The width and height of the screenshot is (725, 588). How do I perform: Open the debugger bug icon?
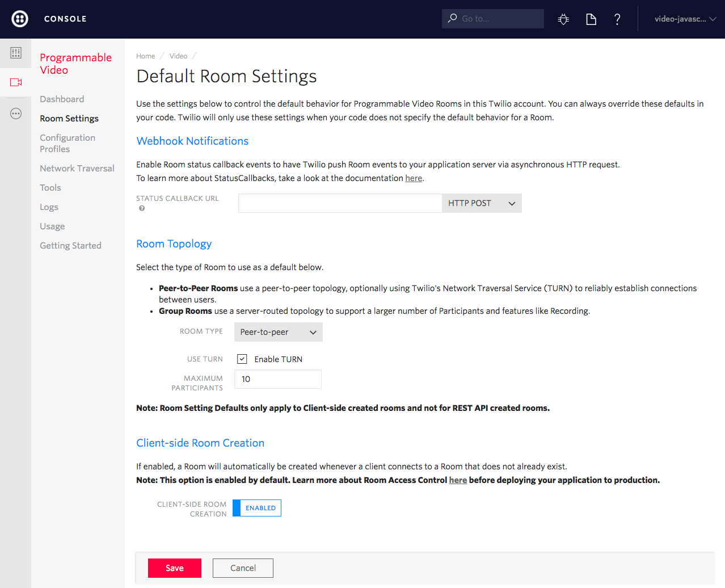[x=563, y=19]
